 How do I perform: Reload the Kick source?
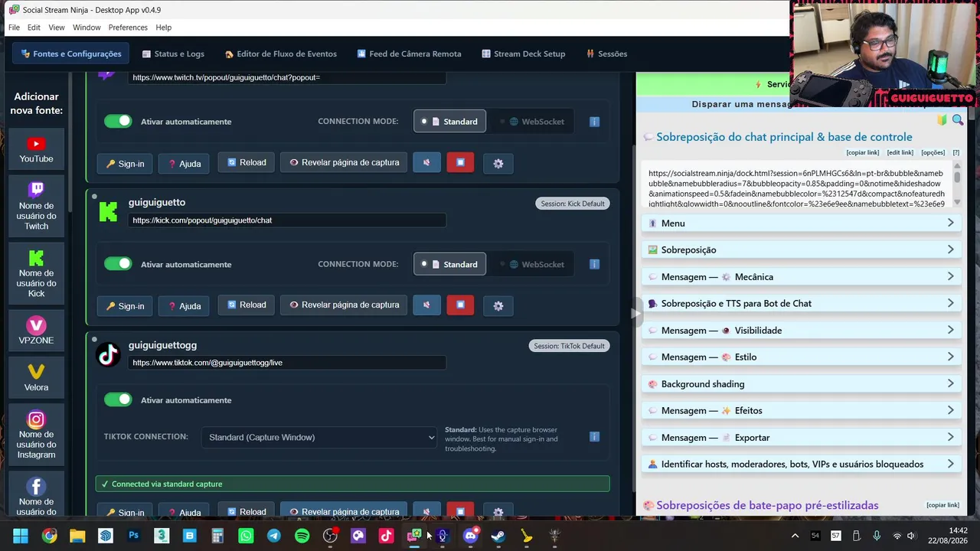pos(247,305)
